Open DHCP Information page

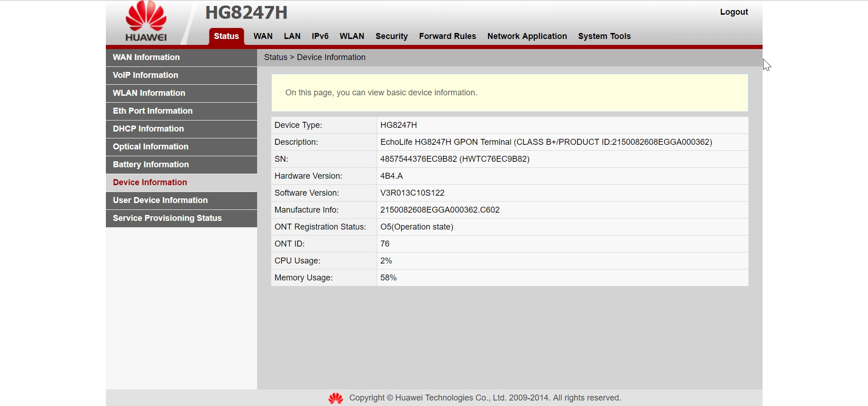[181, 129]
